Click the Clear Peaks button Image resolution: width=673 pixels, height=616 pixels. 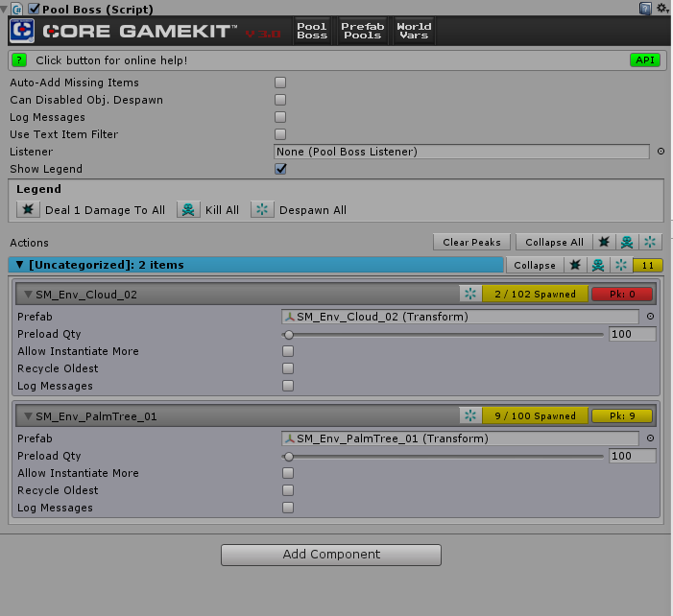471,242
